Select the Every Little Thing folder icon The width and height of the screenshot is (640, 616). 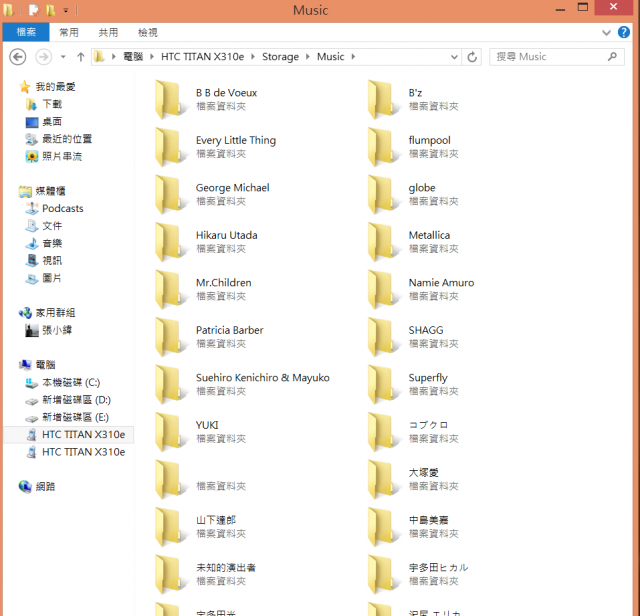click(x=169, y=147)
